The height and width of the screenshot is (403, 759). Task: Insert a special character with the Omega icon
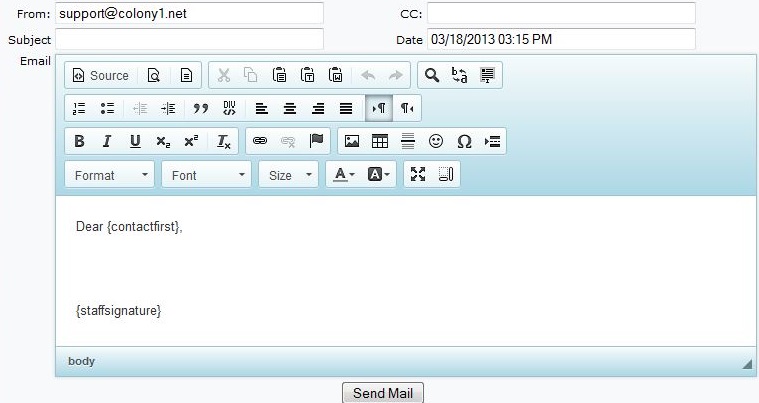click(x=464, y=141)
